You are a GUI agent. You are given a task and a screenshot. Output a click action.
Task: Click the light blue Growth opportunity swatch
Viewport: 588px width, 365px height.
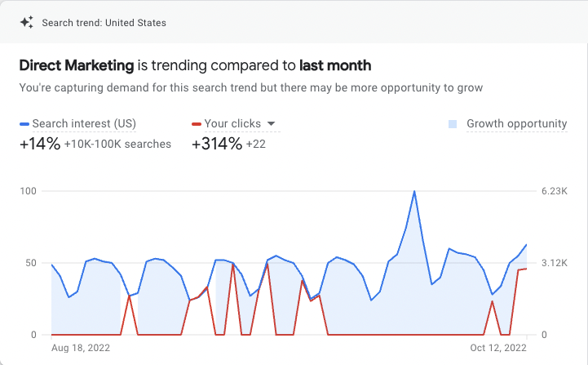tap(453, 124)
